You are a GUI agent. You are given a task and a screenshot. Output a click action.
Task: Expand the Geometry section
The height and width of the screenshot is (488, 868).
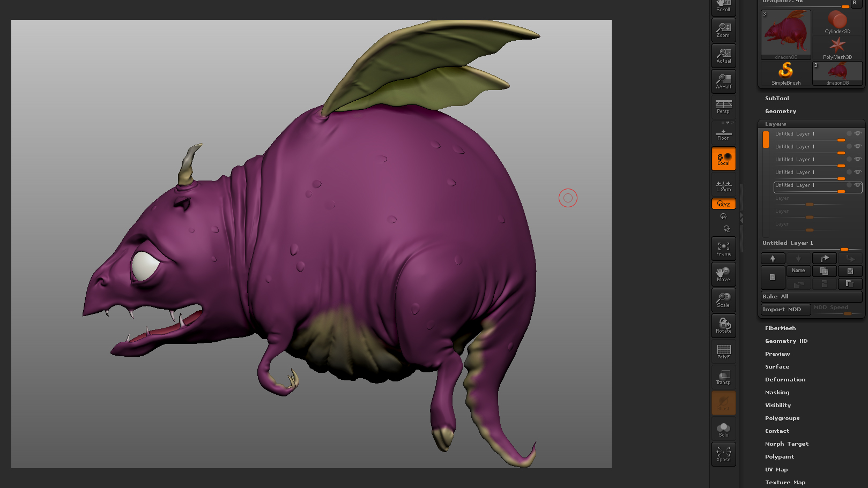781,111
